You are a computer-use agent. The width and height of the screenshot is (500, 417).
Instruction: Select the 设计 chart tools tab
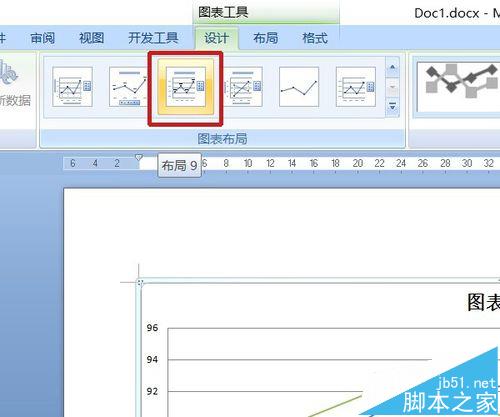tap(217, 38)
